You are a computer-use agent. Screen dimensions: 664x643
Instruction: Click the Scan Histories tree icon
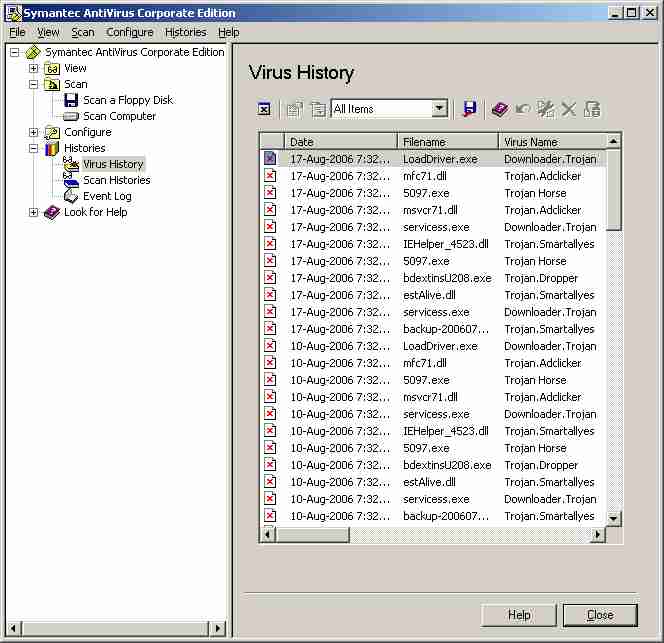71,180
